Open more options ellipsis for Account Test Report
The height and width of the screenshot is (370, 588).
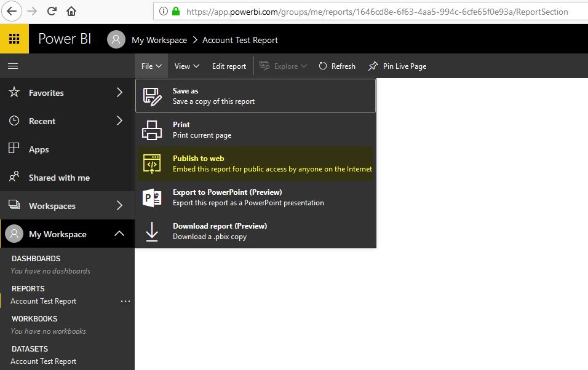coord(125,301)
